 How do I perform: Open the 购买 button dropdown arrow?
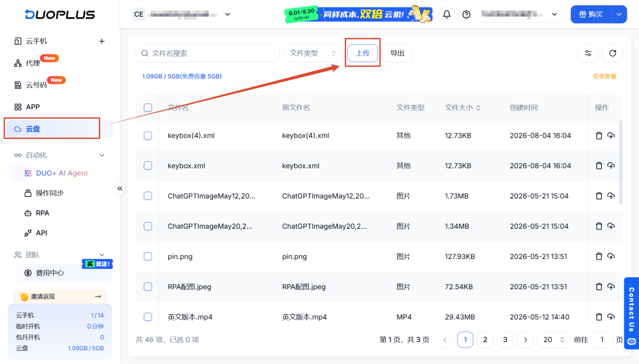pyautogui.click(x=619, y=14)
